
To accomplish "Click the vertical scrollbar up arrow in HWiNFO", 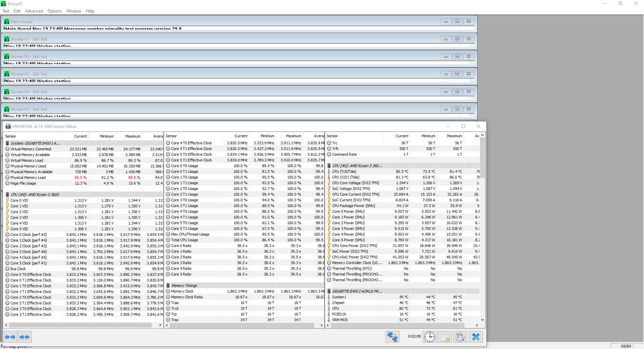I will click(483, 135).
